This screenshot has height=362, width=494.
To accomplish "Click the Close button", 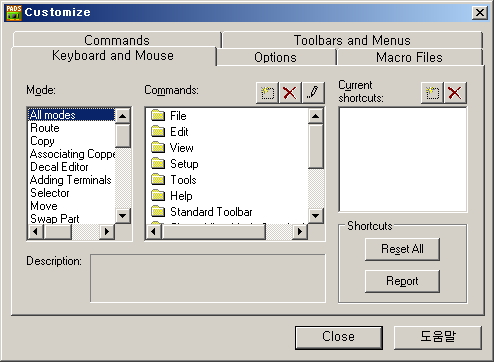I will point(339,337).
